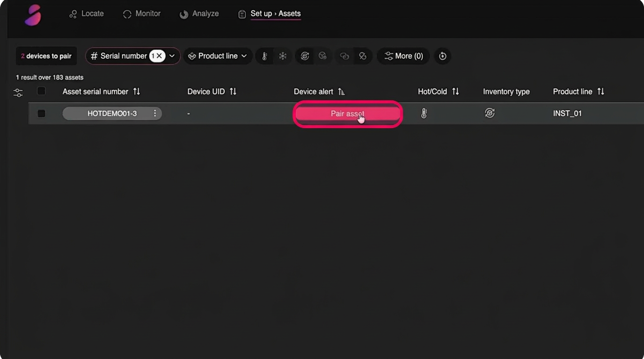Open the More (0) filters
The width and height of the screenshot is (644, 359).
pyautogui.click(x=403, y=56)
